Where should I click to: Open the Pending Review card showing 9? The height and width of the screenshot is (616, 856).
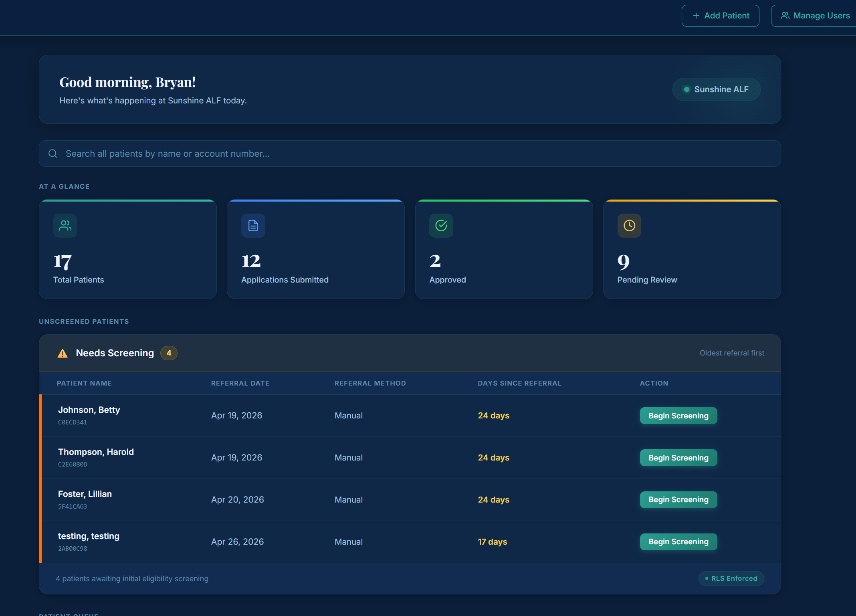pos(692,249)
